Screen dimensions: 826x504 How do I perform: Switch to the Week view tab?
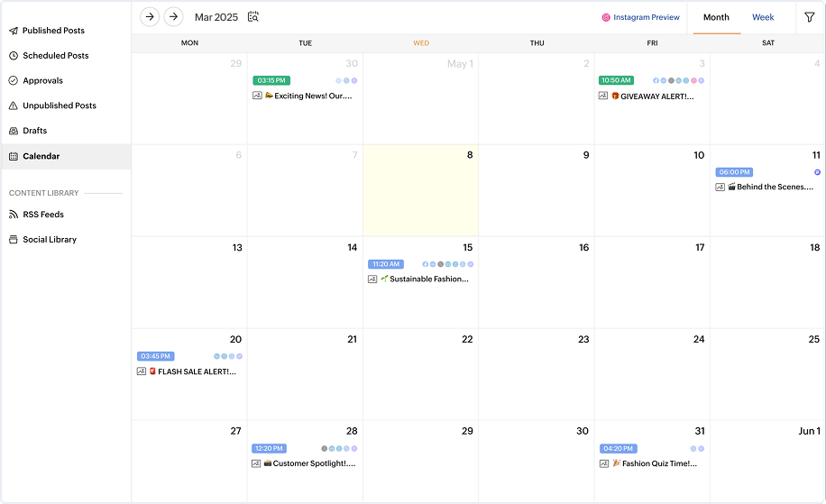pyautogui.click(x=763, y=17)
